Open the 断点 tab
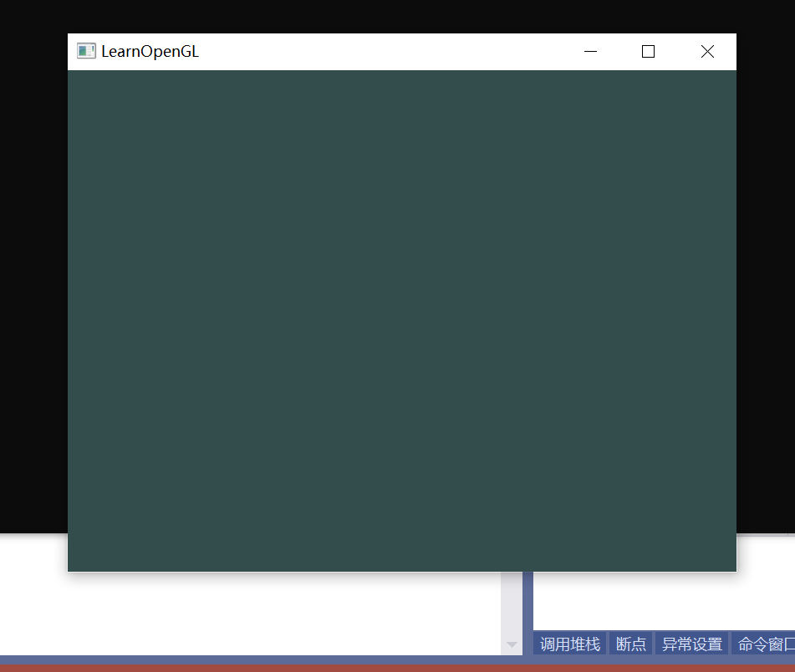795x672 pixels. [x=631, y=644]
